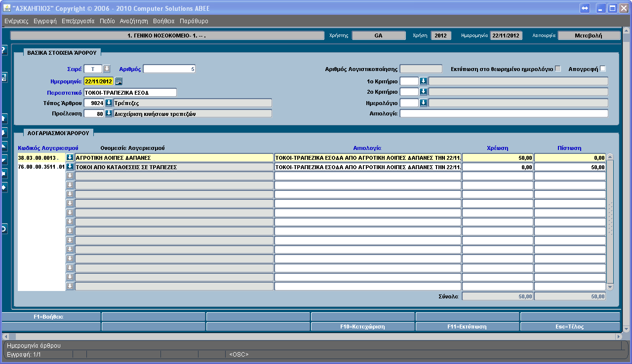This screenshot has width=632, height=364.
Task: Open the Βοήθεια menu
Action: (164, 21)
